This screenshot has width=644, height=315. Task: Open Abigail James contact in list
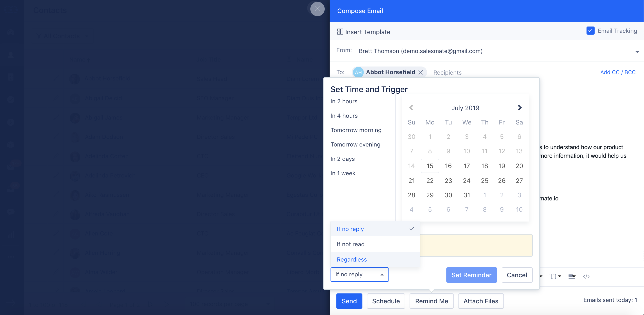coord(104,117)
